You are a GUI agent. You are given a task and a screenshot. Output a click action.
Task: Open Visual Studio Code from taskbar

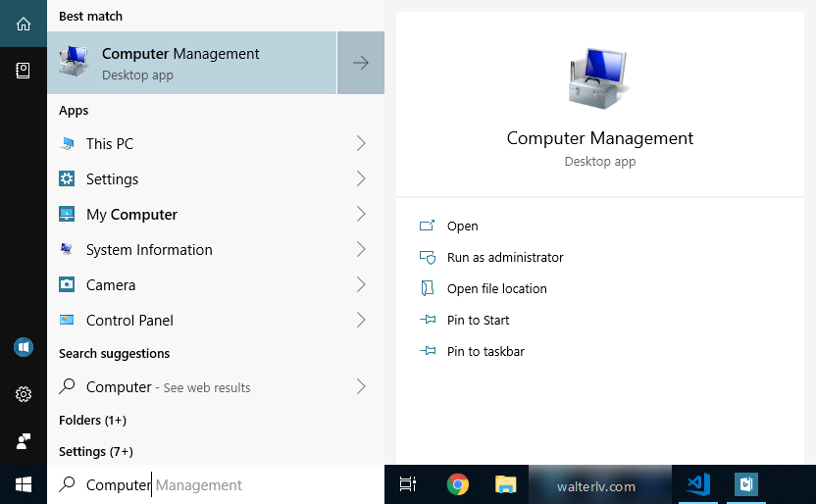[698, 484]
